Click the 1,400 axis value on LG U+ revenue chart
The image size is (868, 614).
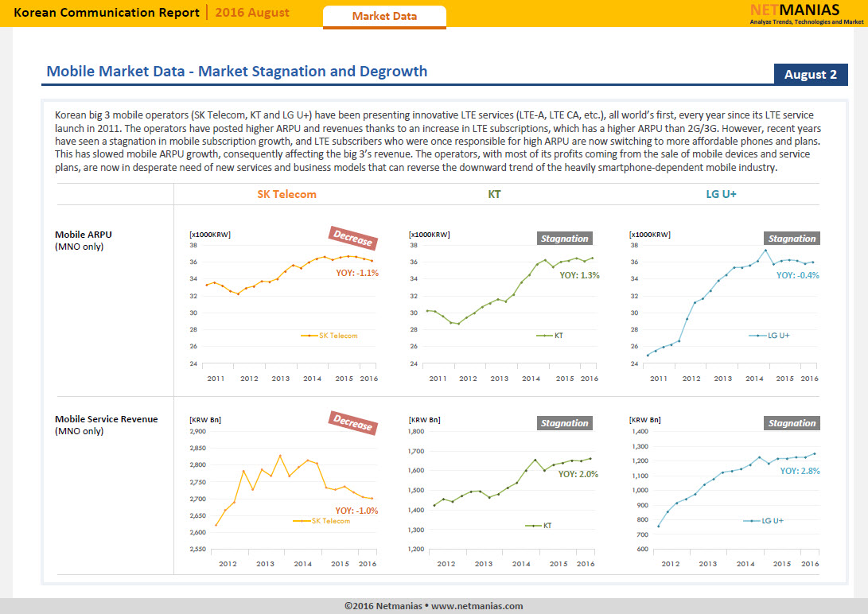pos(640,431)
